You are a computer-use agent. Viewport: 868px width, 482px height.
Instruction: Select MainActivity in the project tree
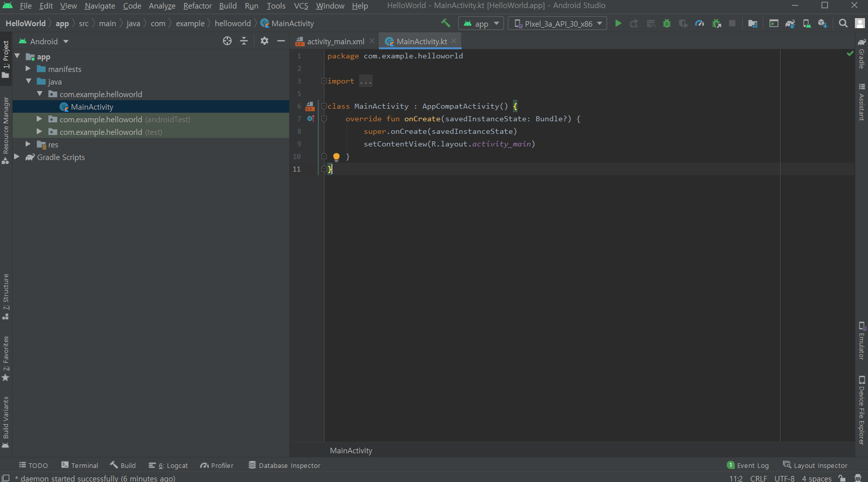click(x=92, y=107)
